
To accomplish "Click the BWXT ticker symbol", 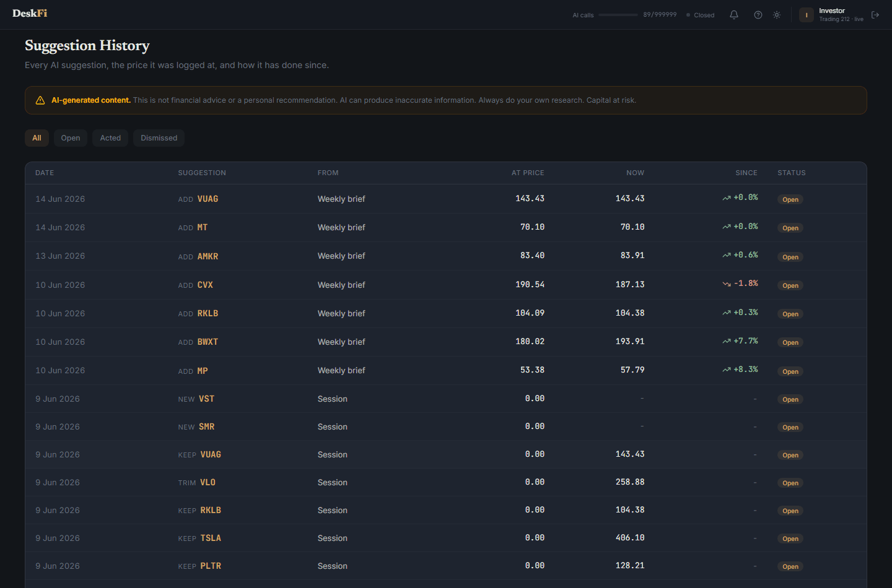I will [x=208, y=342].
